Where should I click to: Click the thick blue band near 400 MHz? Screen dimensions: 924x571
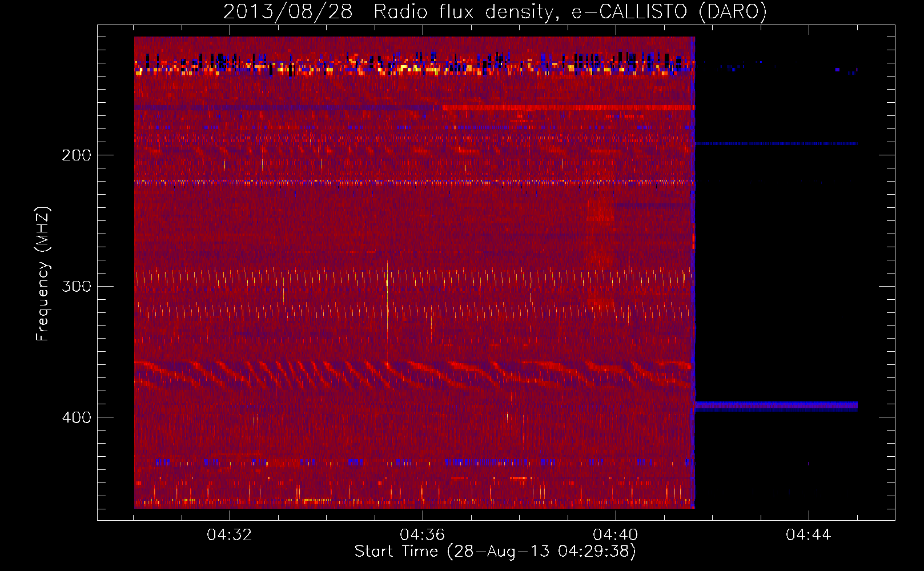pyautogui.click(x=776, y=406)
